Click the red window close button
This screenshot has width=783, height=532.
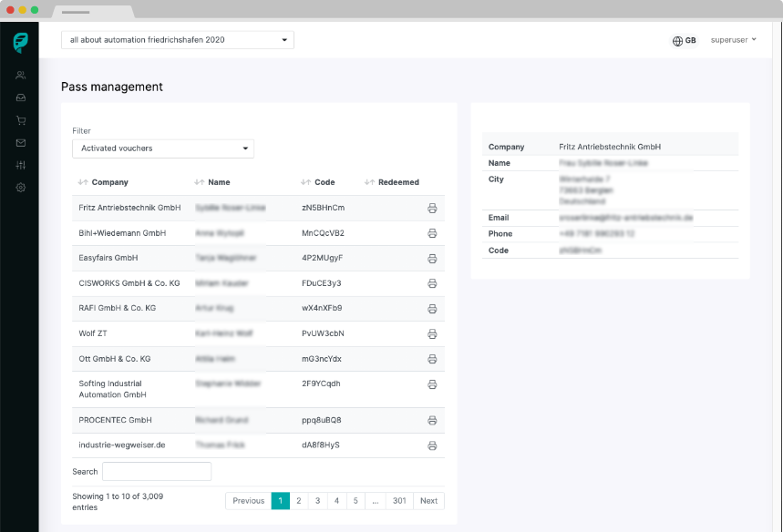[10, 10]
